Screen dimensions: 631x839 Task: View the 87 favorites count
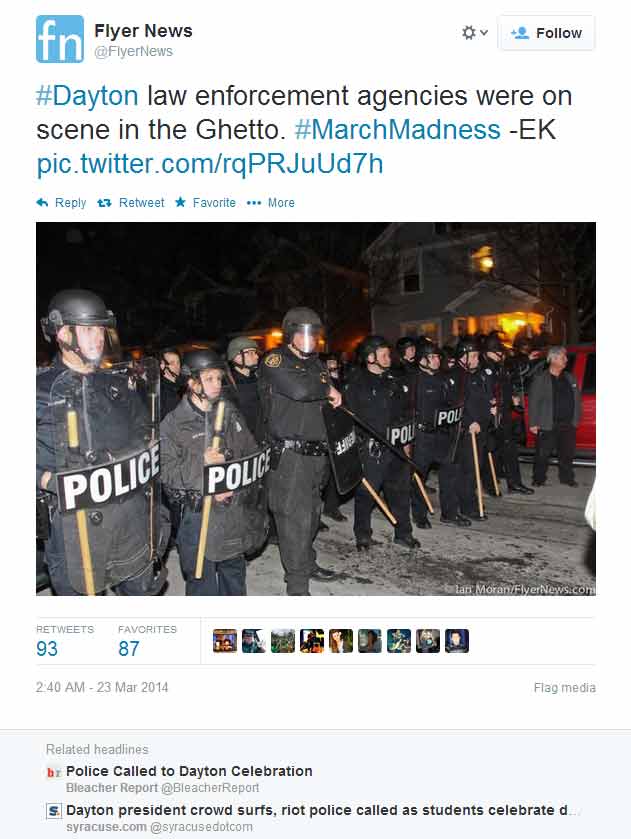[x=128, y=649]
